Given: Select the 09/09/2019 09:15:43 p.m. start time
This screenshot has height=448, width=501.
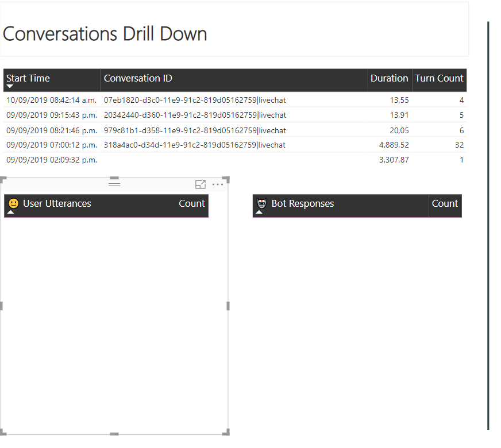Looking at the screenshot, I should pyautogui.click(x=52, y=115).
